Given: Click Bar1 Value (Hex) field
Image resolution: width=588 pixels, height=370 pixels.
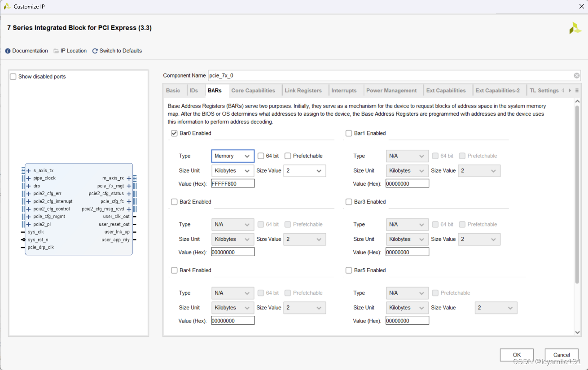Looking at the screenshot, I should pos(407,183).
